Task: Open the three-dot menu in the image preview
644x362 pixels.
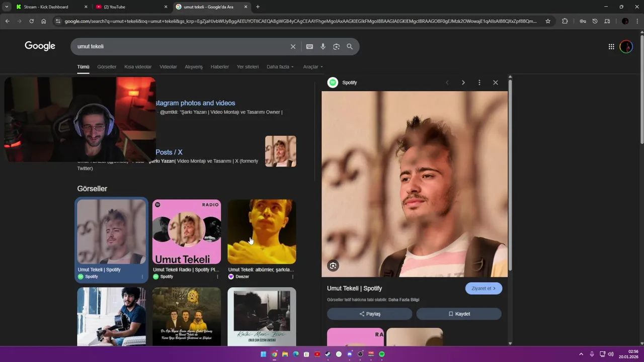Action: pyautogui.click(x=479, y=82)
